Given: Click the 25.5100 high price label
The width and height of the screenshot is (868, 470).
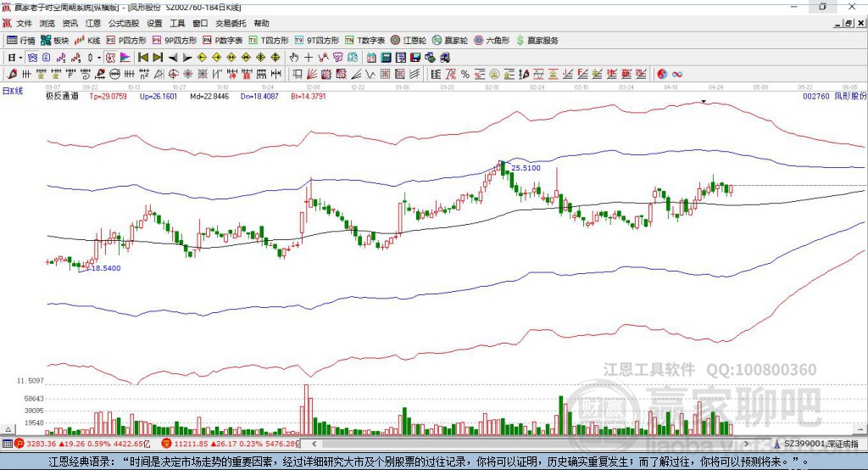Looking at the screenshot, I should coord(526,168).
